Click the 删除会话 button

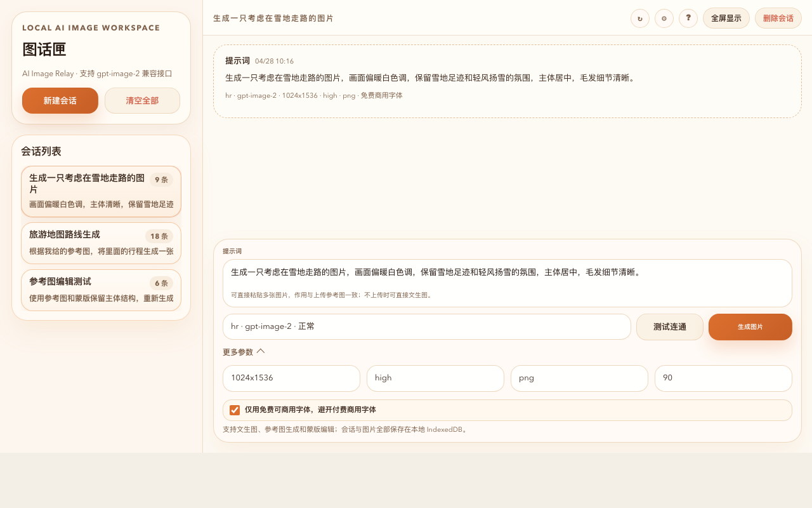tap(778, 18)
